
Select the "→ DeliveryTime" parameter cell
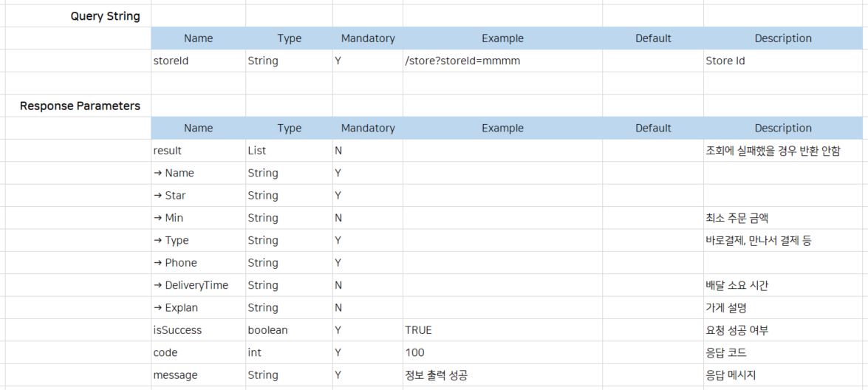(191, 285)
